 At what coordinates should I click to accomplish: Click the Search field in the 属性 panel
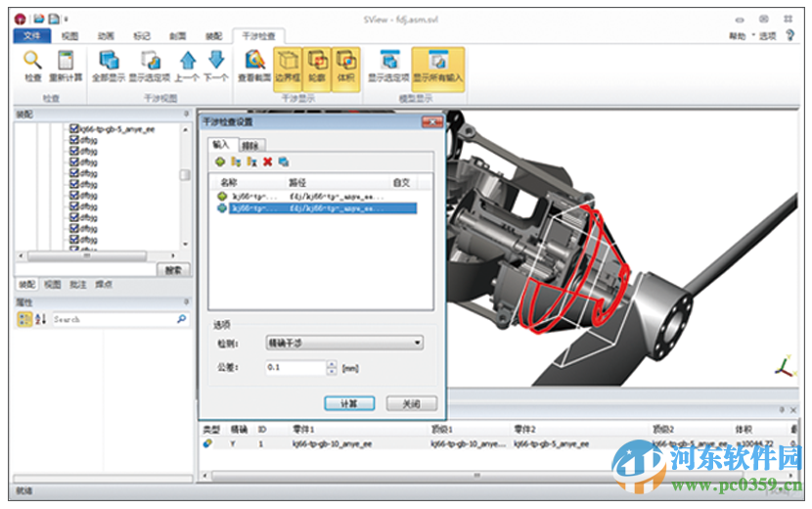click(x=120, y=319)
